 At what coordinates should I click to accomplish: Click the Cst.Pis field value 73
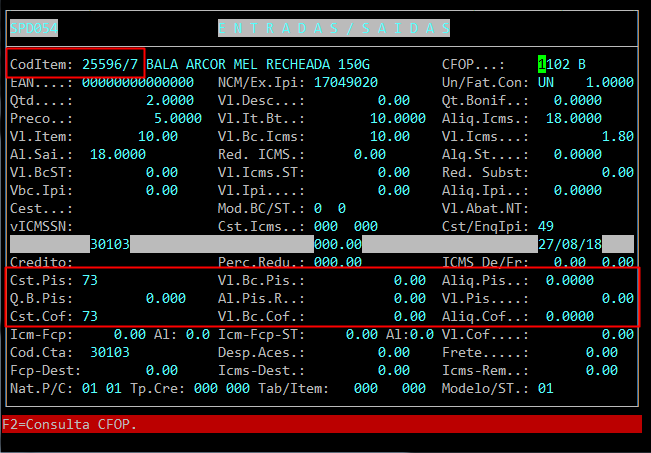(x=89, y=281)
